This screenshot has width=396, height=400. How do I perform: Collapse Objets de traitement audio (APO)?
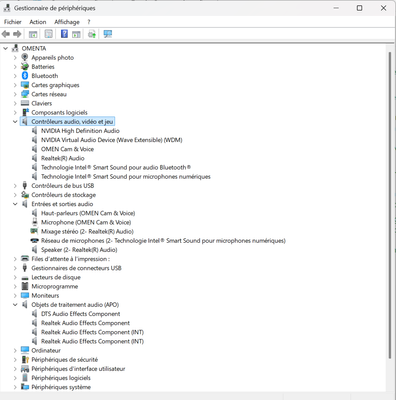pos(15,304)
